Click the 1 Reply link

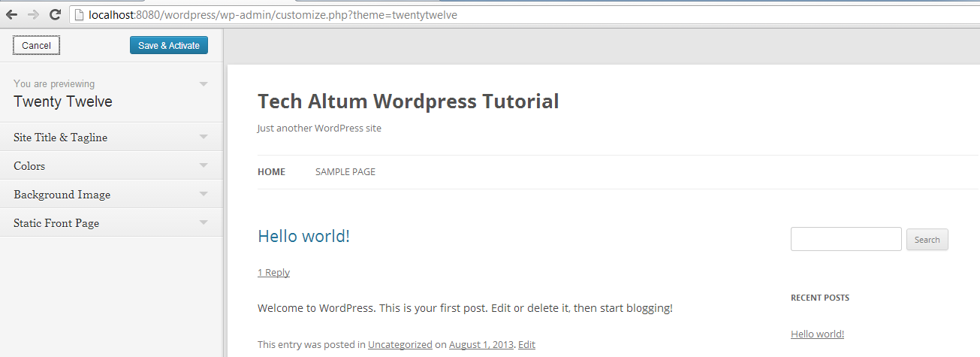(273, 273)
